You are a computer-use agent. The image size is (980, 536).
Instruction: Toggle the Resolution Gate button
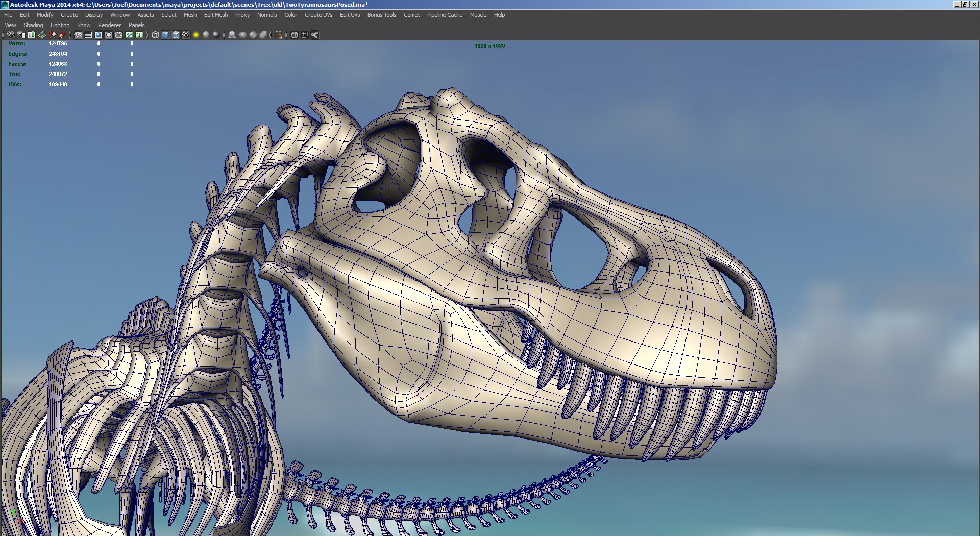99,35
